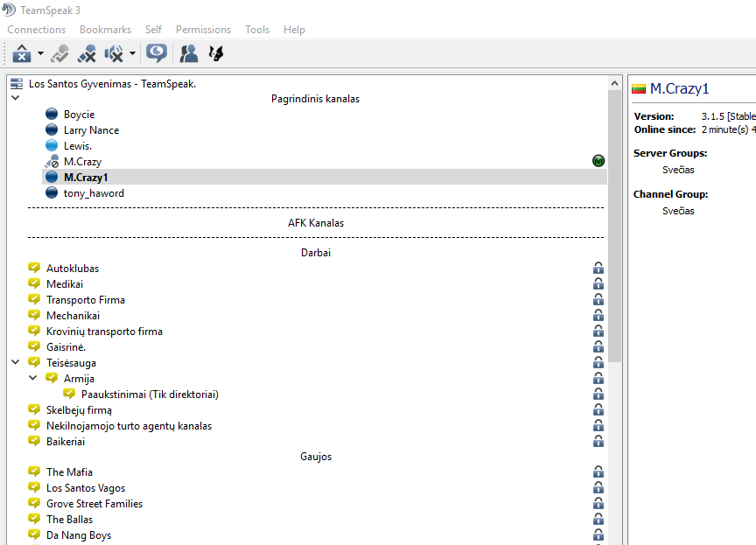Screen dimensions: 756x545
Task: Click the lock icon on The Mafia row
Action: 598,472
